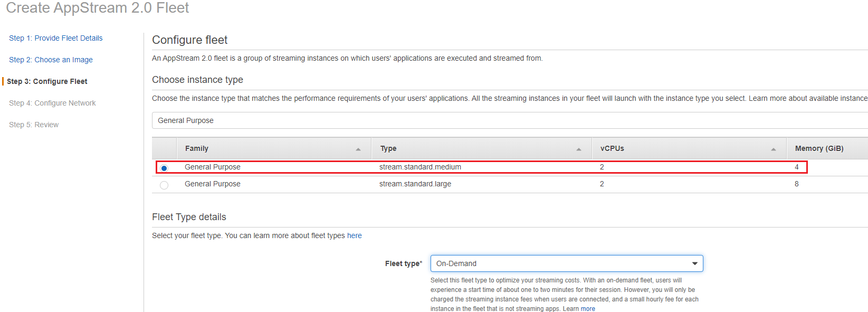Viewport: 868px width, 312px height.
Task: Open Step 5: Review
Action: click(x=34, y=125)
